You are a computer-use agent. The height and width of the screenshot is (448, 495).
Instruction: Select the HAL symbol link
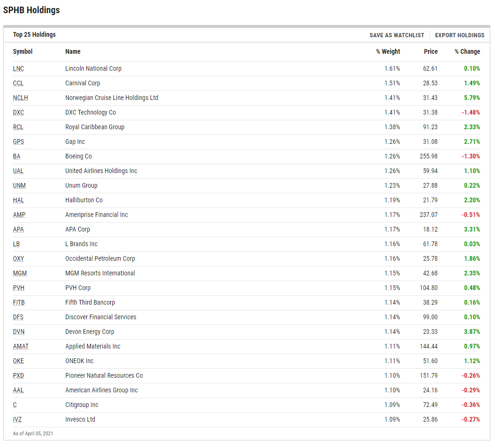coord(18,200)
